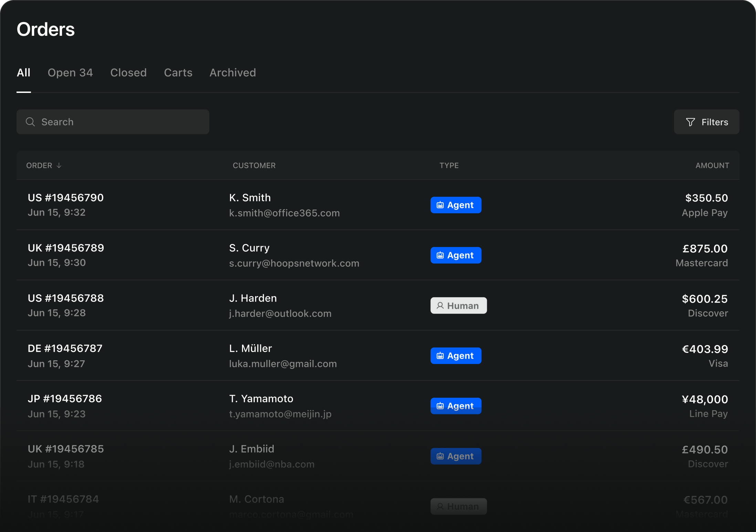The height and width of the screenshot is (532, 756).
Task: Click the Agent badge for J. Embiid
Action: tap(455, 456)
